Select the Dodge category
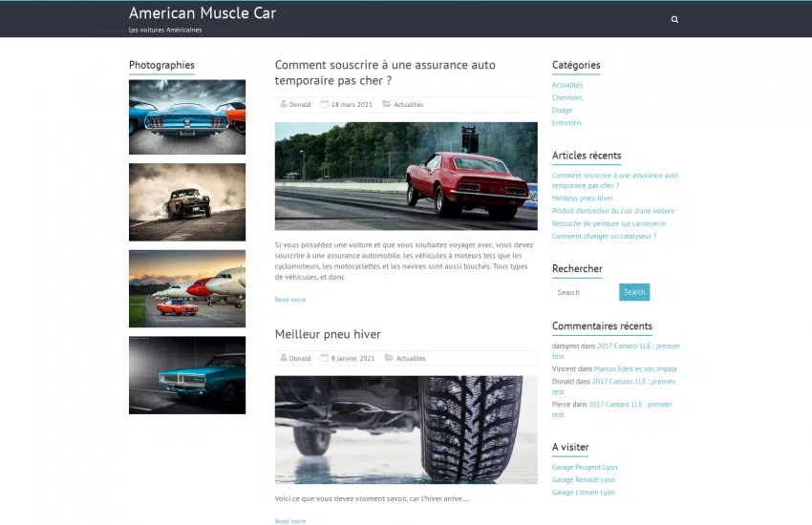The height and width of the screenshot is (525, 812). (x=563, y=111)
